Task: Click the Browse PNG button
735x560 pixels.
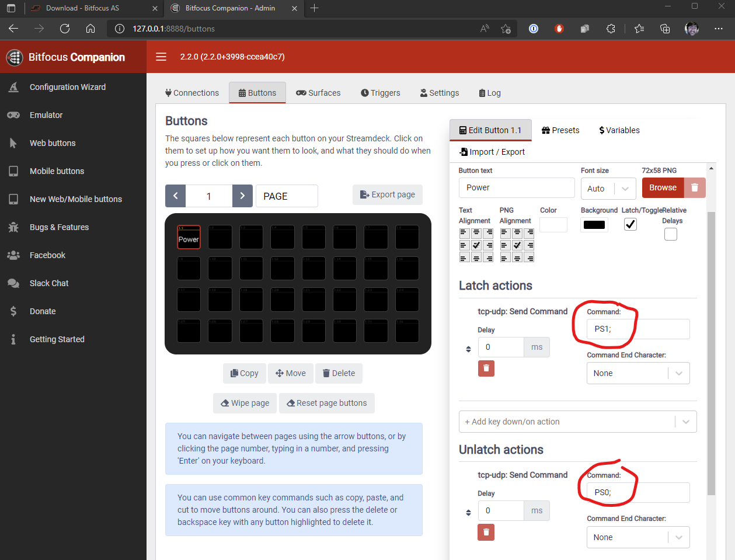Action: pos(663,187)
